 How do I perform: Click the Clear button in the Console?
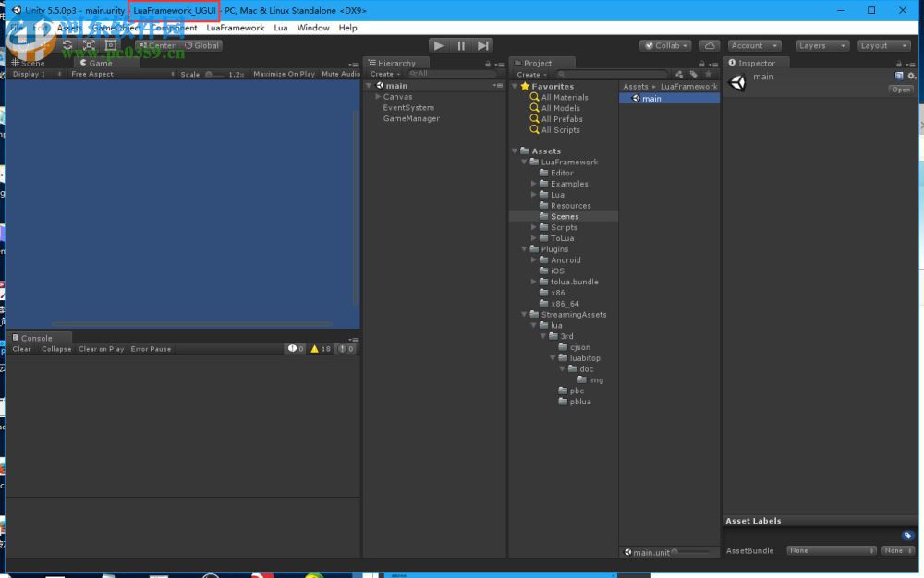click(x=20, y=349)
